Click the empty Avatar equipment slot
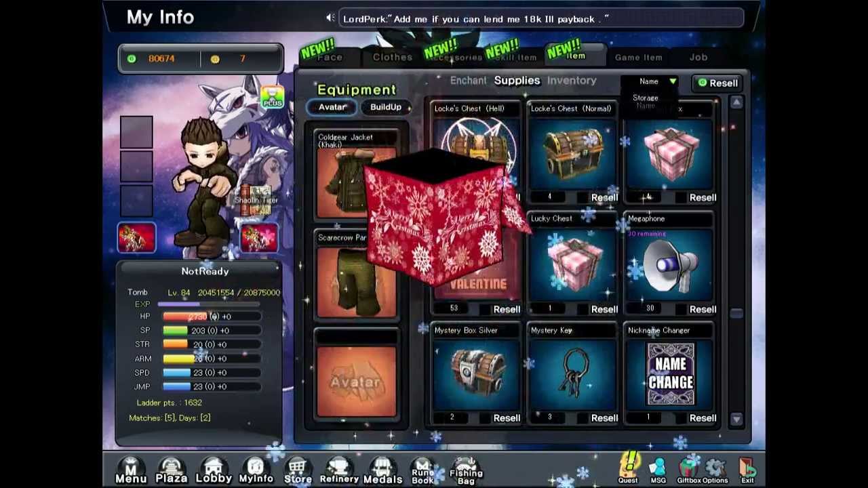The width and height of the screenshot is (868, 488). (x=356, y=382)
